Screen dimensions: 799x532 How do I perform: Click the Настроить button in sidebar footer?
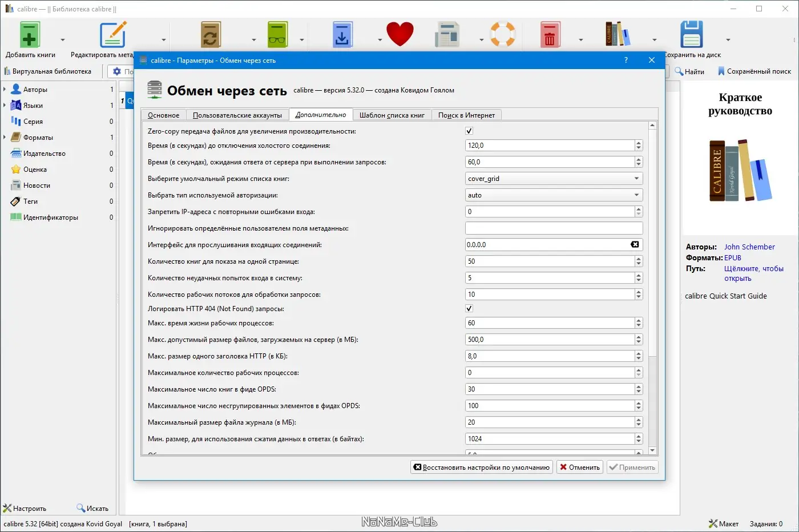[25, 508]
